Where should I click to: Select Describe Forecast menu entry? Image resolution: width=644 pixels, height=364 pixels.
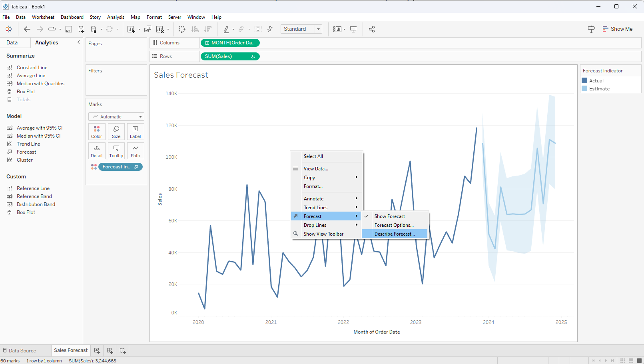394,234
